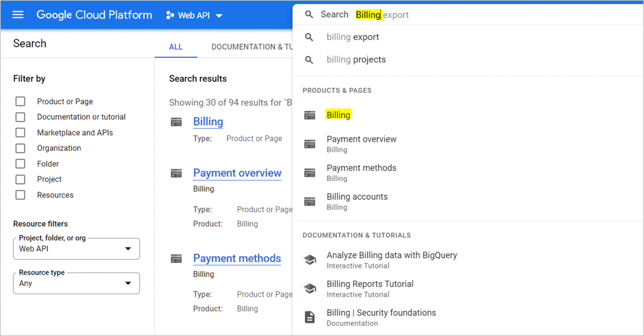Check the Project filter
This screenshot has height=336, width=644.
tap(20, 179)
